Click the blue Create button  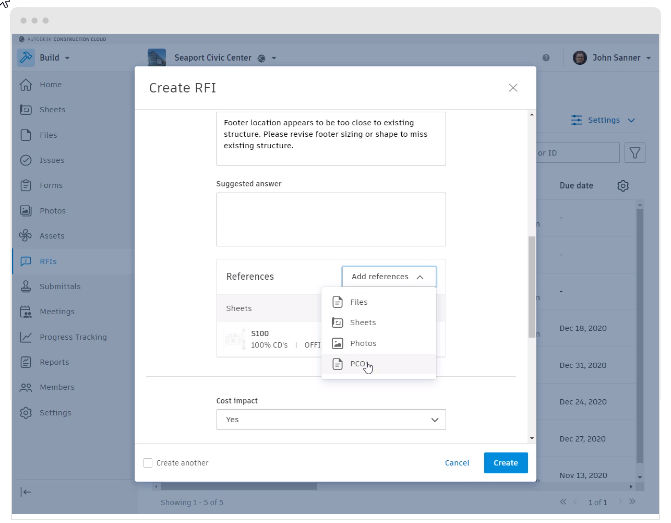pyautogui.click(x=505, y=463)
